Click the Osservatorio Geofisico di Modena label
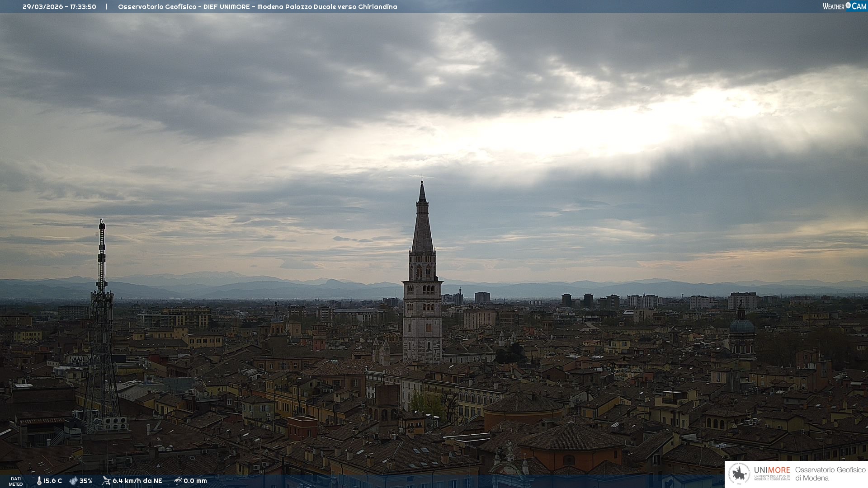This screenshot has height=488, width=868. pos(830,474)
